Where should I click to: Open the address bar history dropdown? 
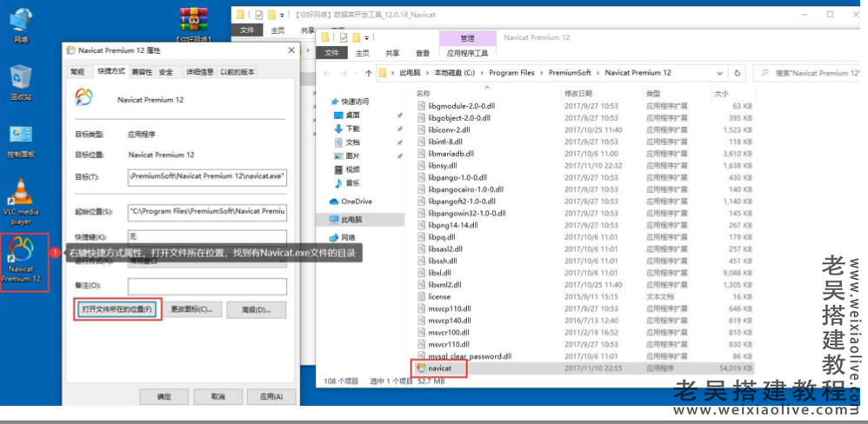[x=719, y=74]
